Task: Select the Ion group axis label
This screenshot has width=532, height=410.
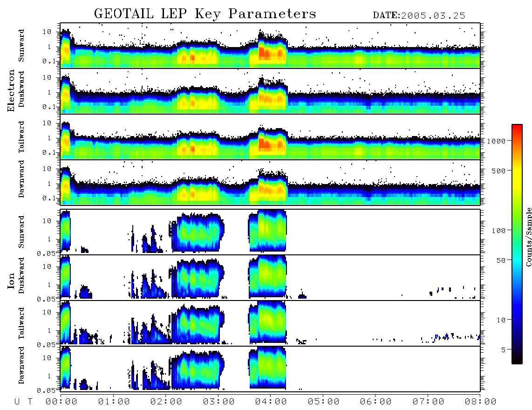Action: click(11, 280)
